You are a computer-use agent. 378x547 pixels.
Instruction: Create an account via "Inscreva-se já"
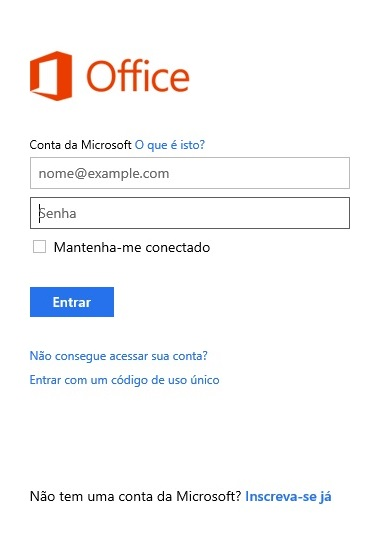[x=288, y=496]
